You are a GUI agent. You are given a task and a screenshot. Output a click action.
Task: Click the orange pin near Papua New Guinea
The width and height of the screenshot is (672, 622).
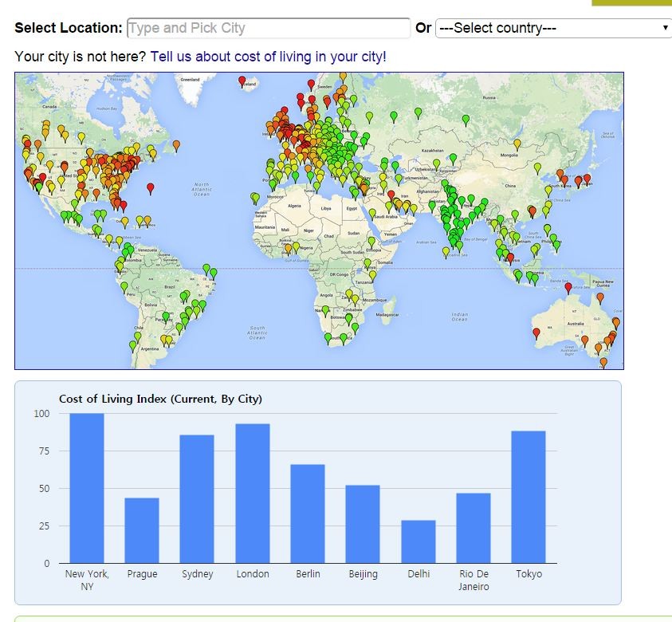(600, 297)
